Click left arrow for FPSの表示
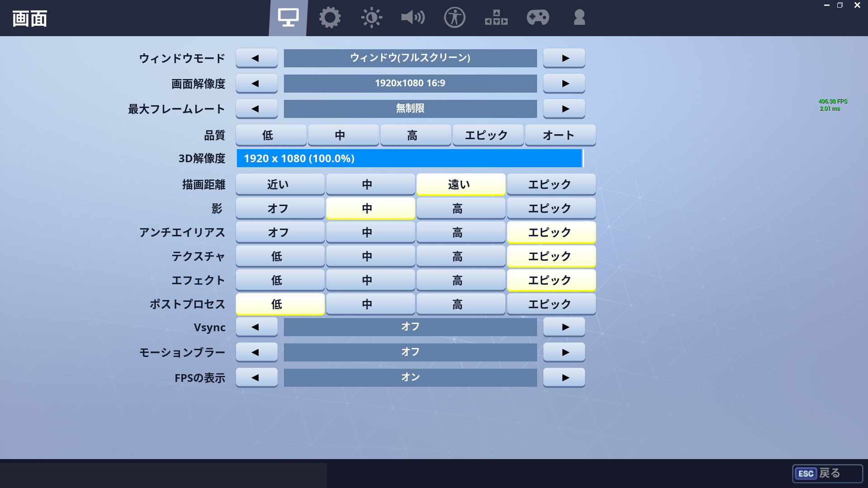This screenshot has width=868, height=488. click(x=256, y=377)
